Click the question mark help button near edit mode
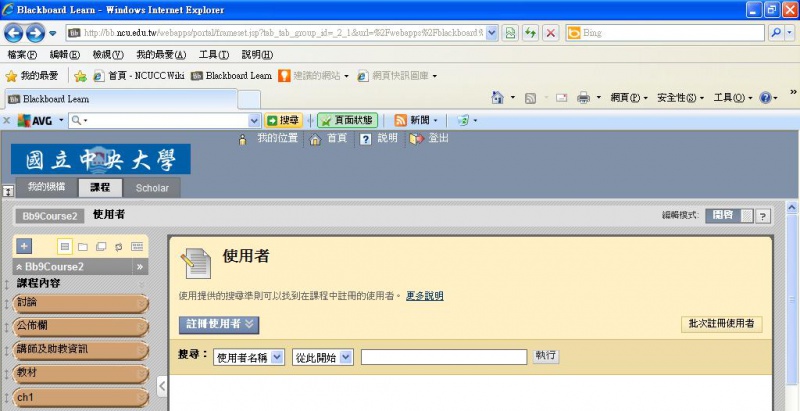The image size is (800, 411). coord(763,215)
